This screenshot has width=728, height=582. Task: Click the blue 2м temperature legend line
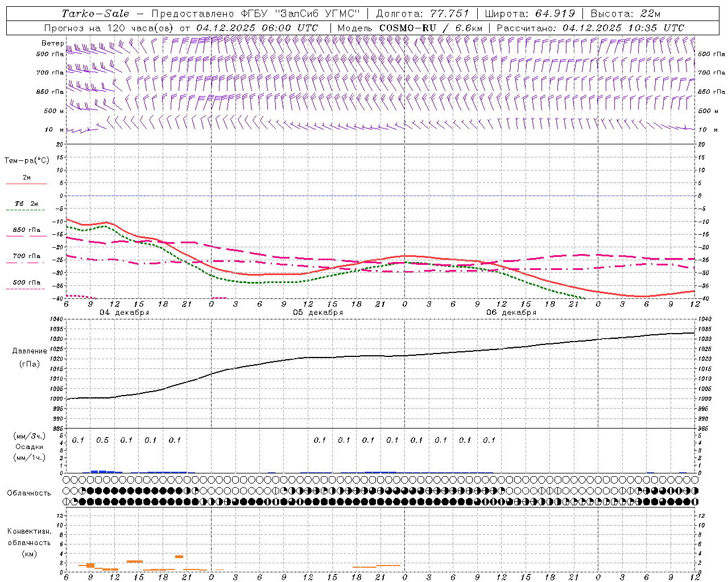click(x=26, y=184)
